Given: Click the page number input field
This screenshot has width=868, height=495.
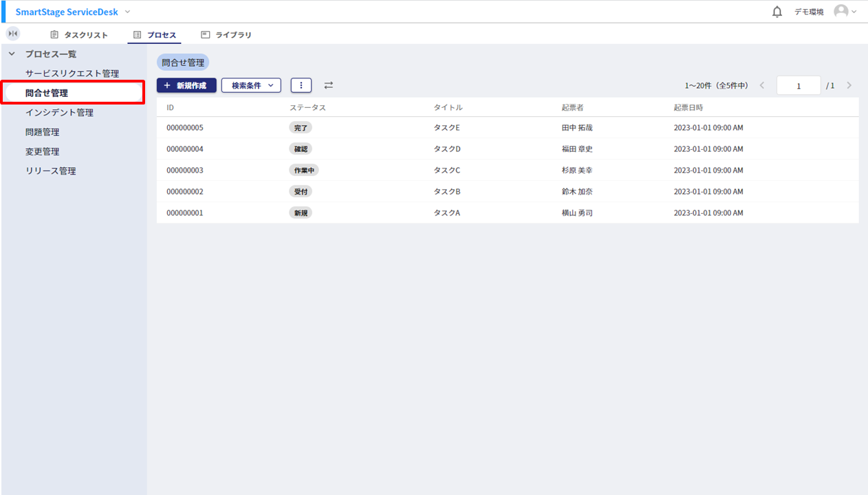Looking at the screenshot, I should tap(798, 85).
